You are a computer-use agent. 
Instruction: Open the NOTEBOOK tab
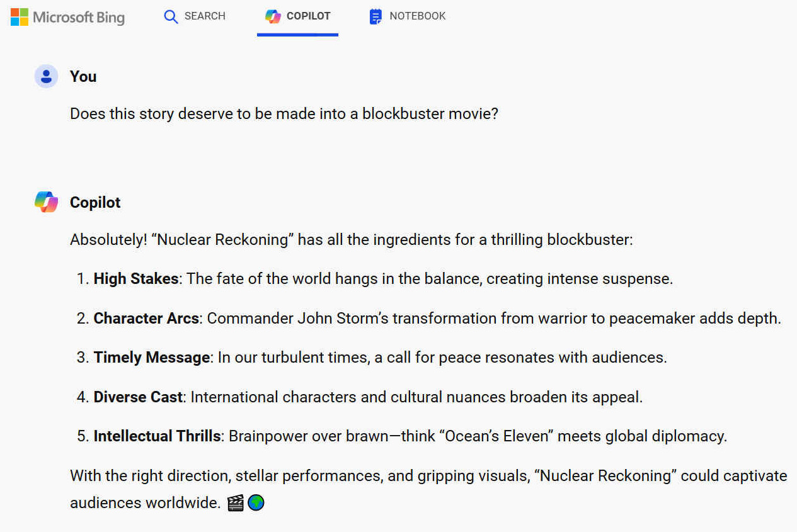pyautogui.click(x=408, y=16)
